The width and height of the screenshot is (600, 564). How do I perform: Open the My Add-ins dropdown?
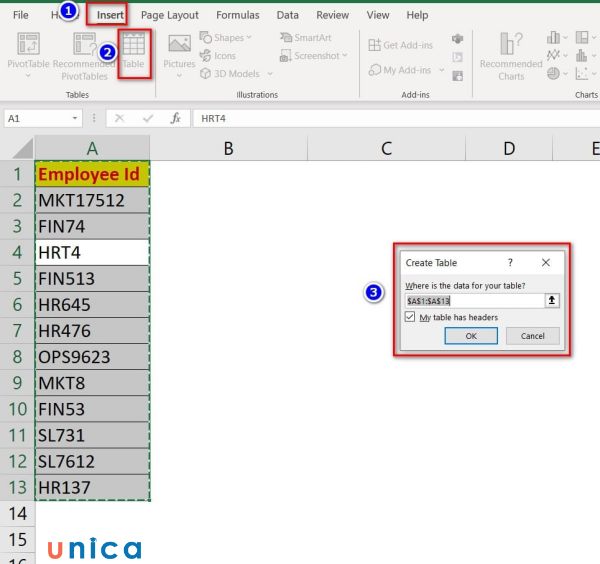(x=438, y=71)
